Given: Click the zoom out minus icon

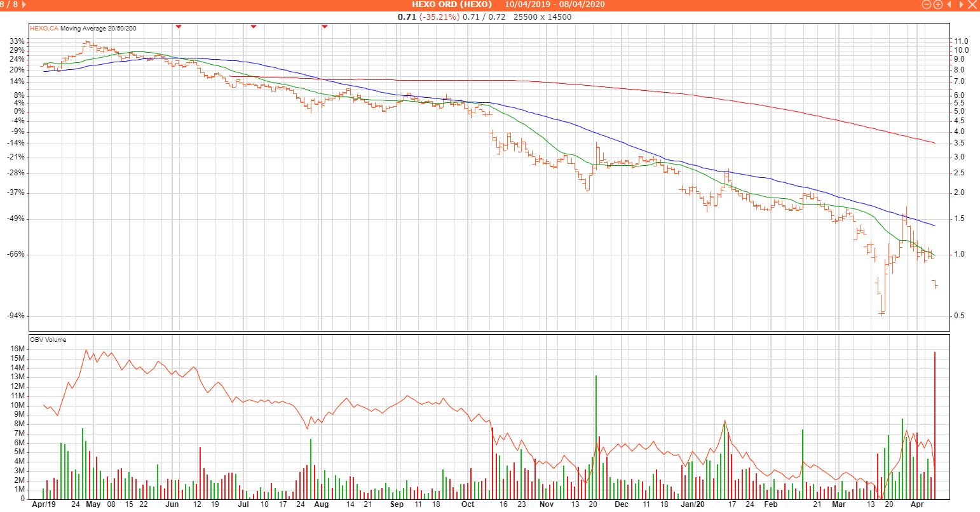Looking at the screenshot, I should click(x=927, y=4).
